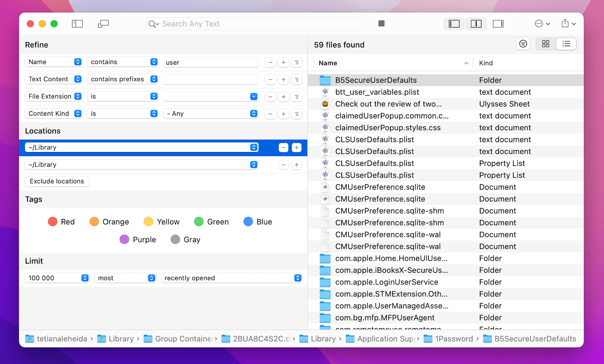Activate the split-pane layout toggle
604x364 pixels.
click(x=476, y=23)
